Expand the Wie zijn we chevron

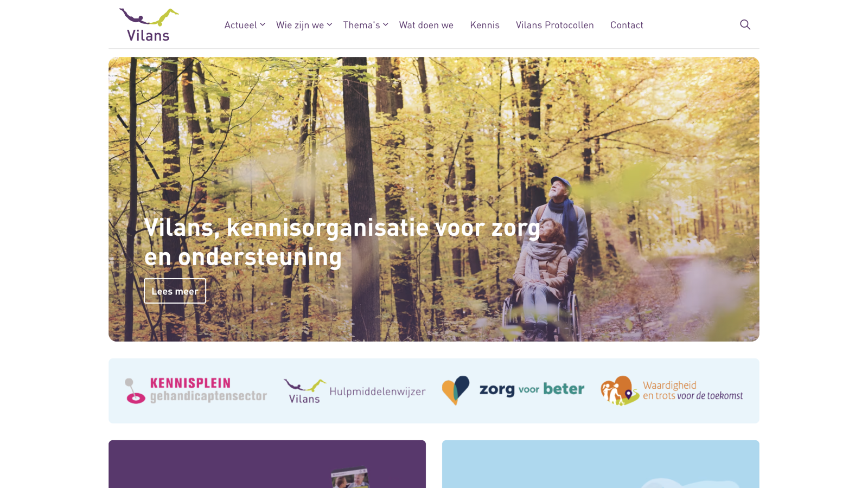pos(329,24)
